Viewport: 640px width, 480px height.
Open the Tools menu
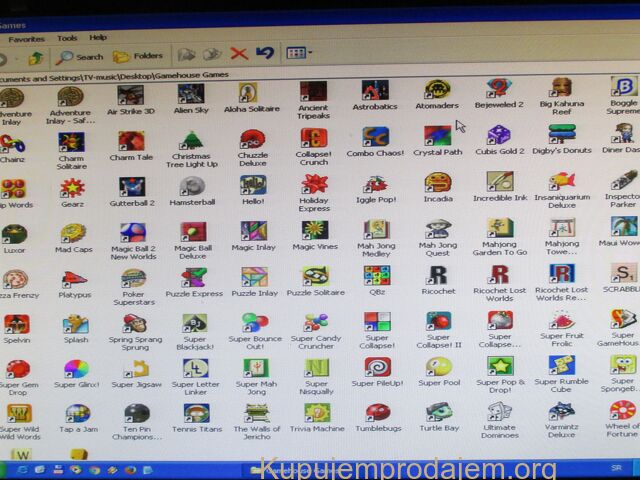coord(67,38)
